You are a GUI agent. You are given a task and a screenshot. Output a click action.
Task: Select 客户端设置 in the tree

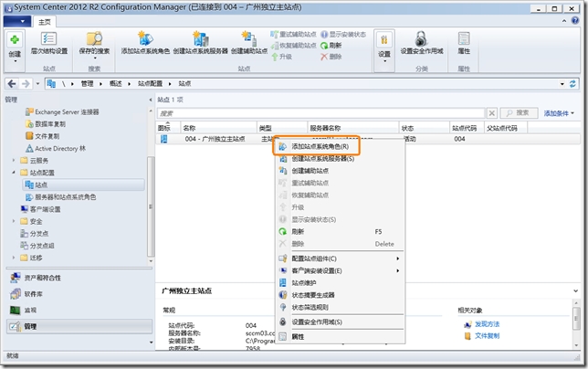click(40, 209)
